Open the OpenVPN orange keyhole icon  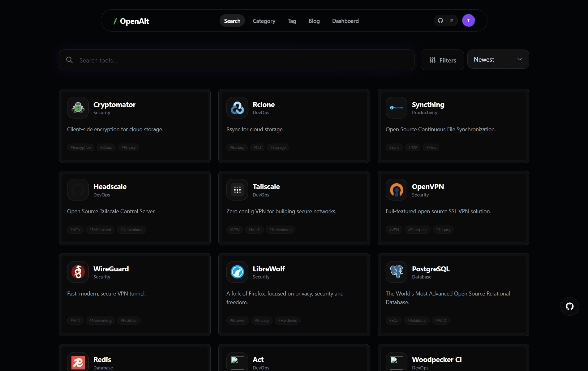tap(397, 190)
